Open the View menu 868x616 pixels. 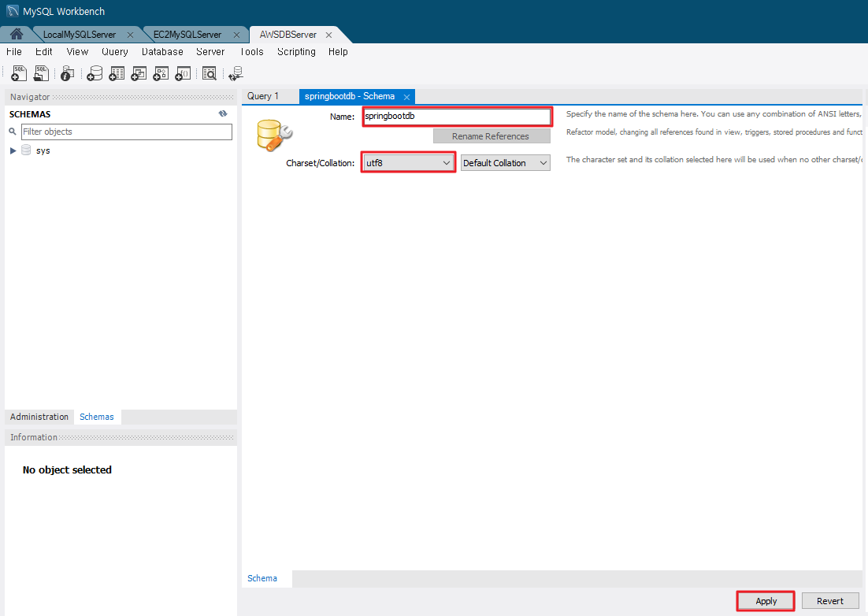tap(77, 51)
